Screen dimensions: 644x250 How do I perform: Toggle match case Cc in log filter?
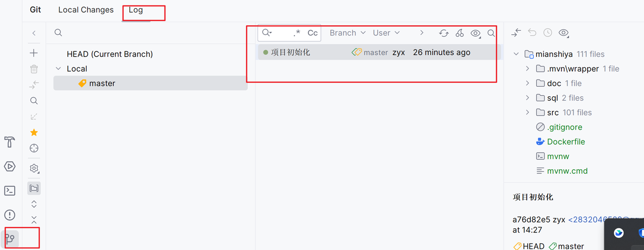click(x=312, y=33)
